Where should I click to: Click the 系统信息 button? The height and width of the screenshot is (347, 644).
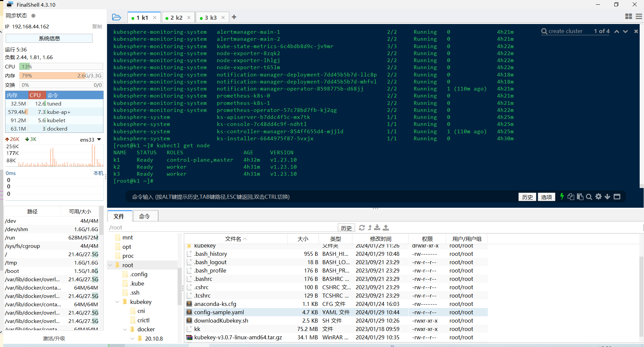tap(49, 38)
